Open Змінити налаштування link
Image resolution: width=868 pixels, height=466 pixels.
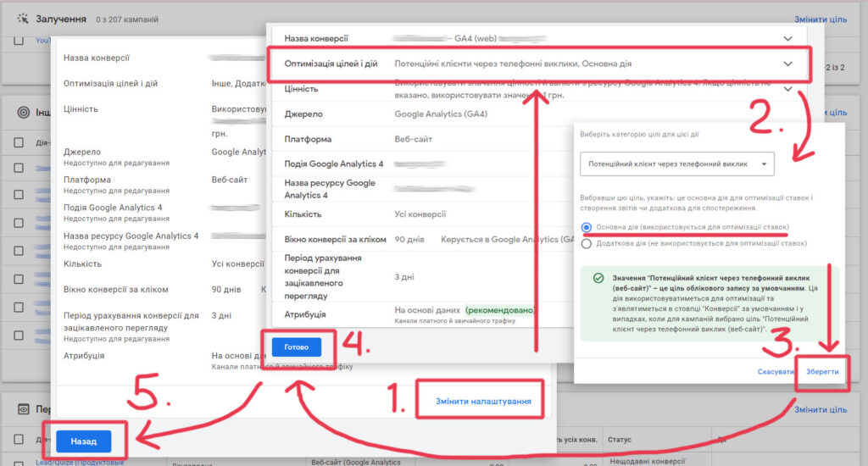483,402
